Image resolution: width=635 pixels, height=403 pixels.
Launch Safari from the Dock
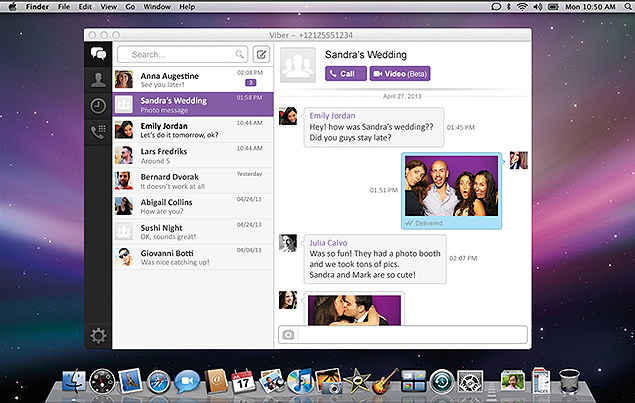click(158, 382)
